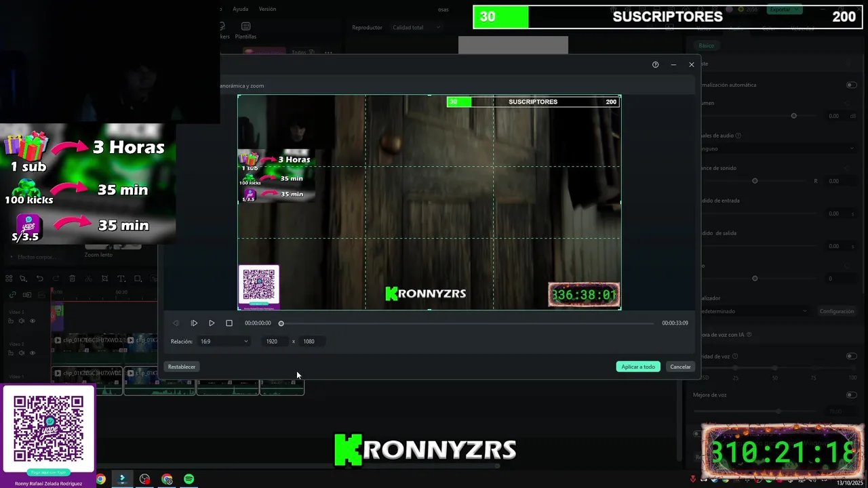Step to next frame in crop dialog
Viewport: 868px width, 488px height.
coord(194,323)
